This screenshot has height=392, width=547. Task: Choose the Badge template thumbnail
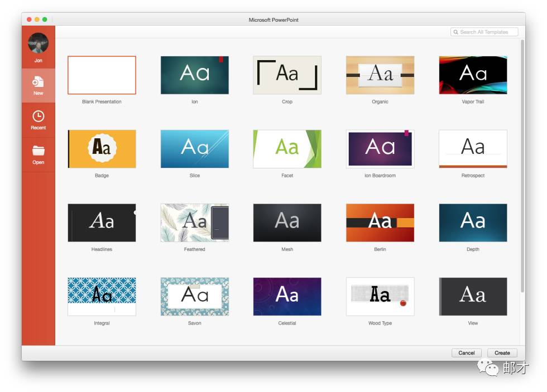tap(102, 149)
